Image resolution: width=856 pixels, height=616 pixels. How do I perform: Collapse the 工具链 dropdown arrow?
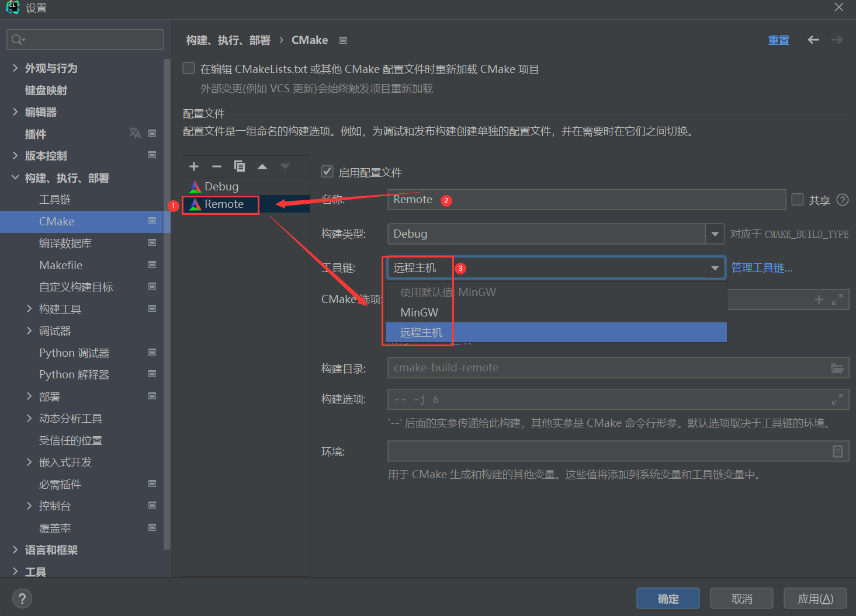click(x=715, y=268)
